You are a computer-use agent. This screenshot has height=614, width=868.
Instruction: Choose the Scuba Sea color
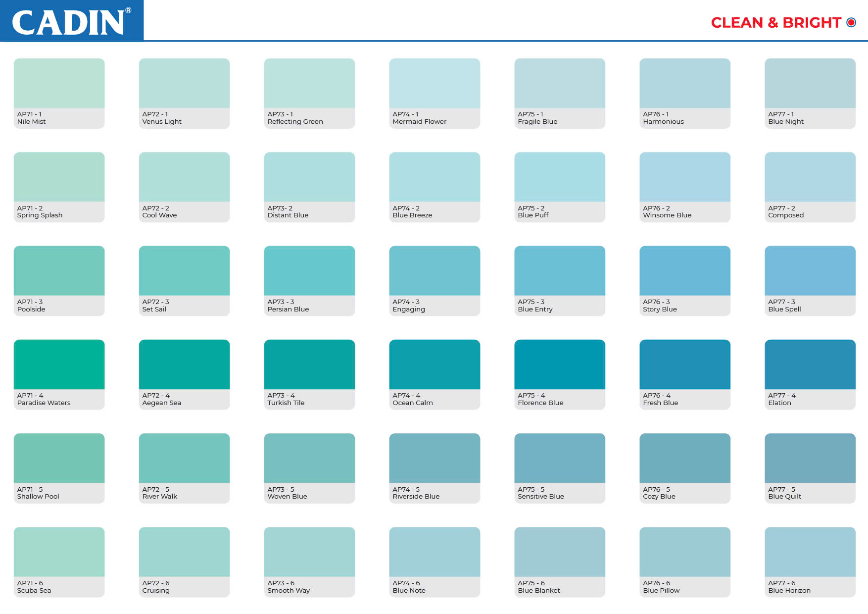[x=59, y=552]
